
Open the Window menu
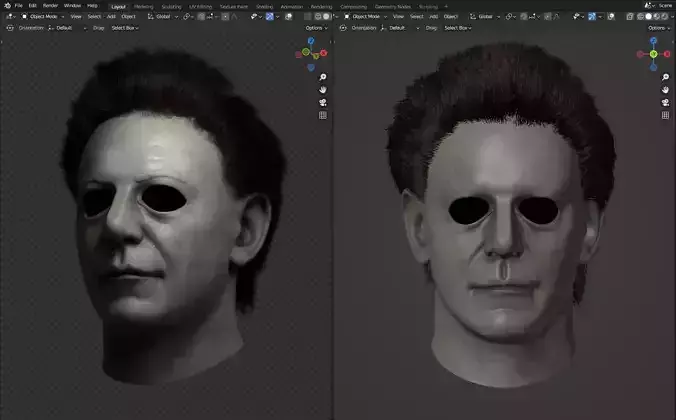click(72, 6)
